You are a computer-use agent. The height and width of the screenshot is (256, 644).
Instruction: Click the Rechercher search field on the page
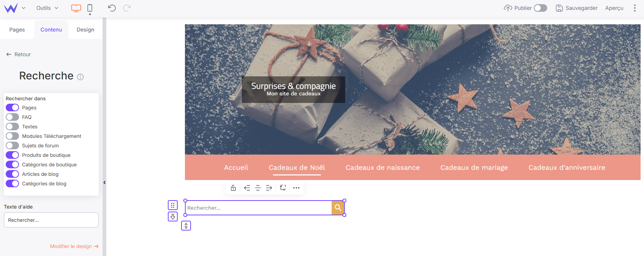pos(259,208)
